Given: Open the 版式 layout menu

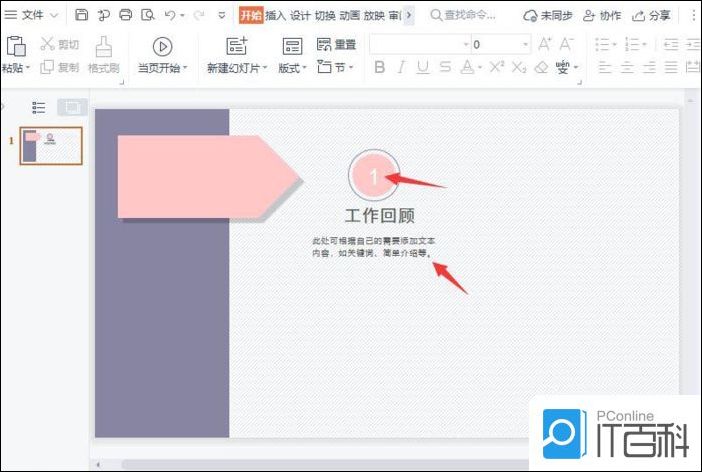Looking at the screenshot, I should pos(292,56).
